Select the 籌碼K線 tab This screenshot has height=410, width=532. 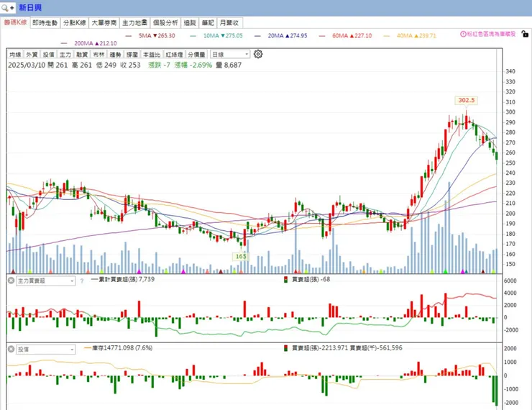[15, 22]
